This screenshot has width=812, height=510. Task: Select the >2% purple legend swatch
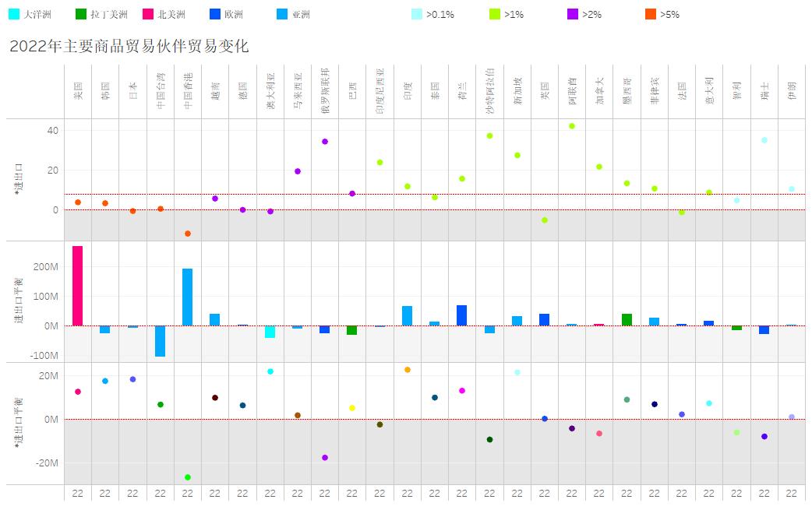tap(572, 14)
